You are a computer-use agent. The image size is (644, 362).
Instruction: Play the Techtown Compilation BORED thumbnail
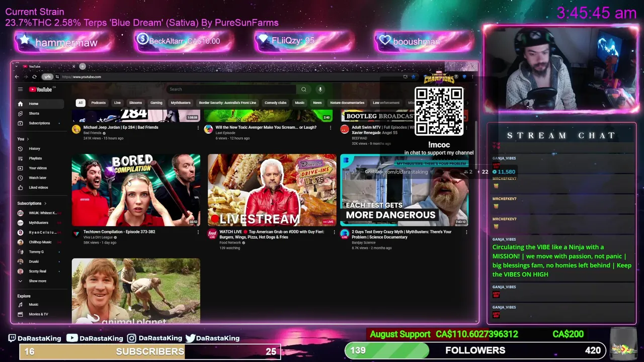(136, 190)
